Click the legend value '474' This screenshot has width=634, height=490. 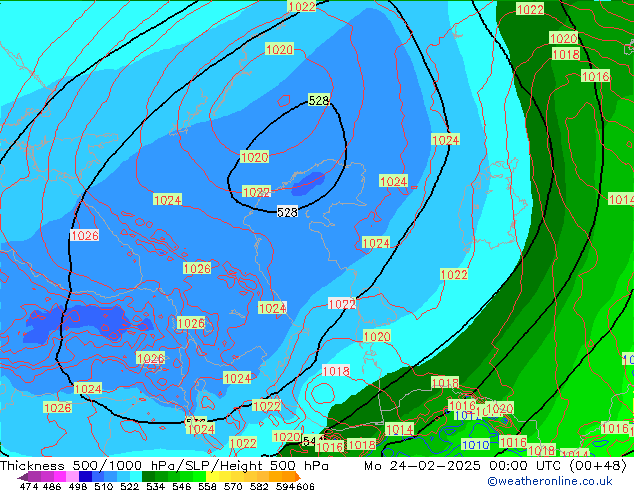(29, 486)
